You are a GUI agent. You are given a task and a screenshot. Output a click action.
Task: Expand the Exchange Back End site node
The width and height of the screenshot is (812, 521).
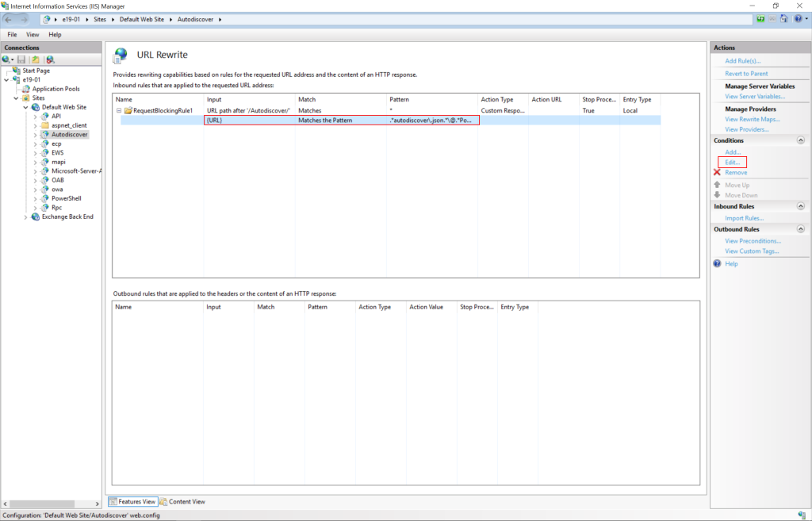click(x=26, y=216)
